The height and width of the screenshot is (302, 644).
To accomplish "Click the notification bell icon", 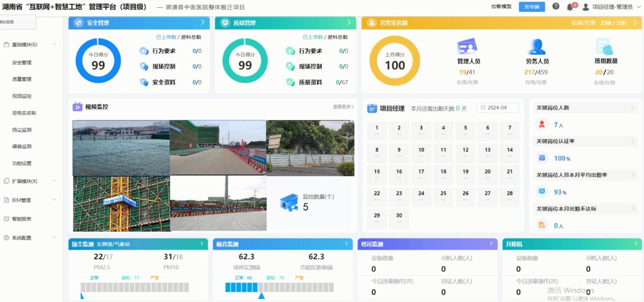I will click(x=570, y=7).
